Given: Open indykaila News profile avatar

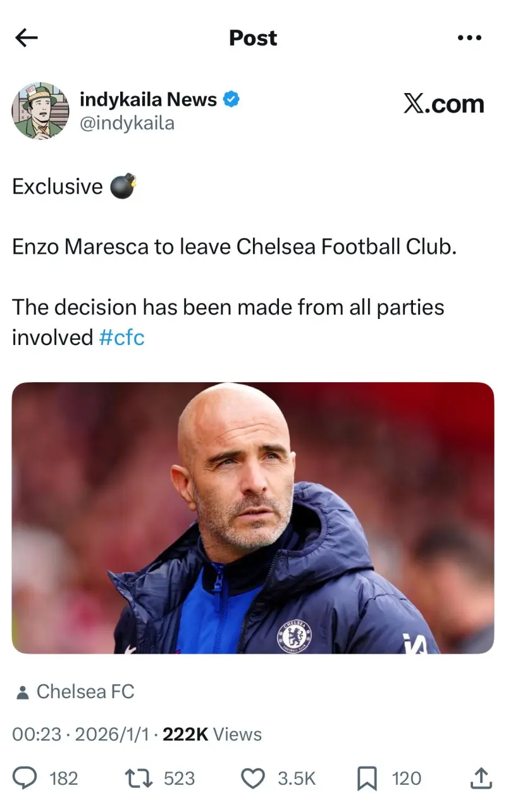Looking at the screenshot, I should (40, 111).
